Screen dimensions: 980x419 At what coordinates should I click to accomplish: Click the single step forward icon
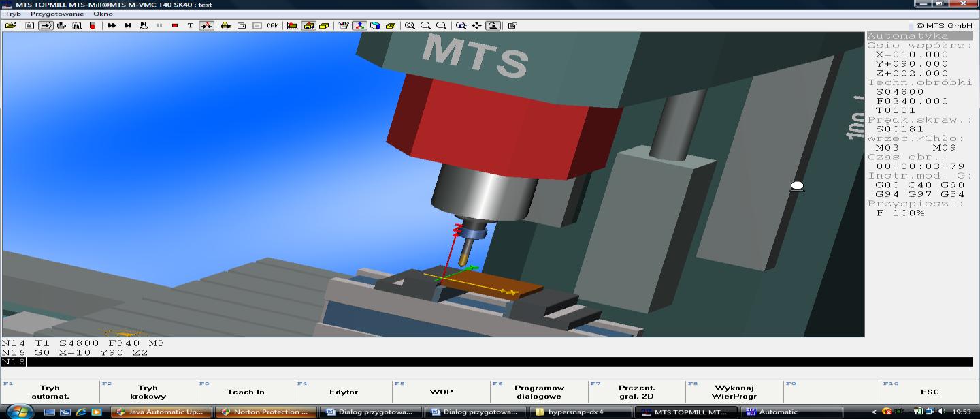click(128, 25)
